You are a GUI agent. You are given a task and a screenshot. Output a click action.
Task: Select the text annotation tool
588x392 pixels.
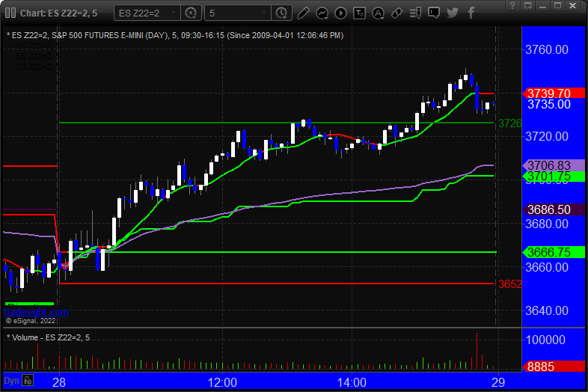359,13
